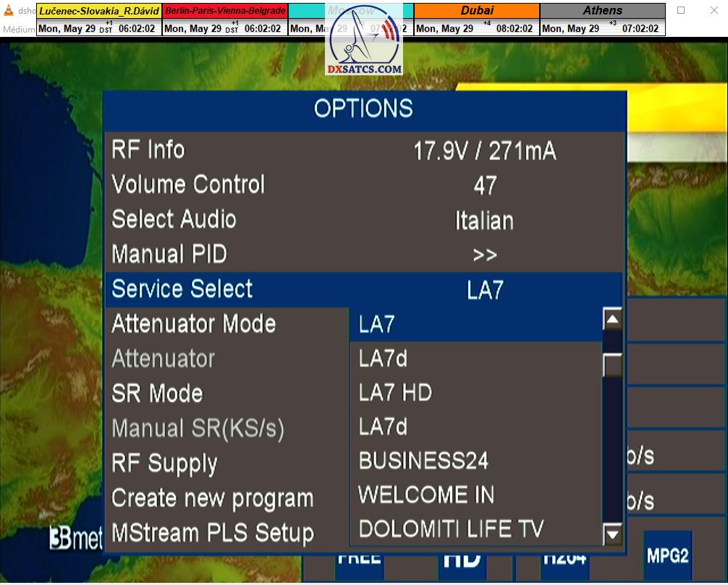Select LA7 HD from service list
Screen dimensions: 728x585
click(x=395, y=392)
